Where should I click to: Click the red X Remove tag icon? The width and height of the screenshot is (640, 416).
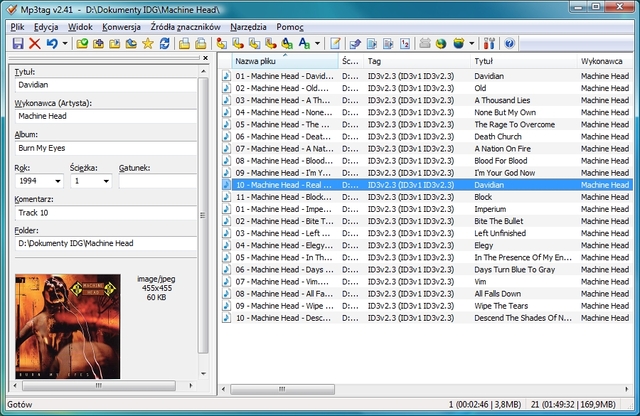[x=35, y=43]
